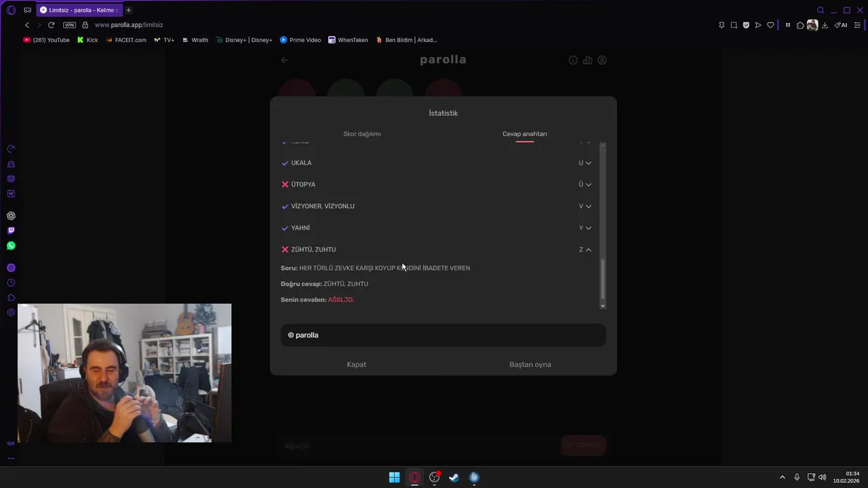
Task: Click the browser reload button
Action: pyautogui.click(x=51, y=25)
